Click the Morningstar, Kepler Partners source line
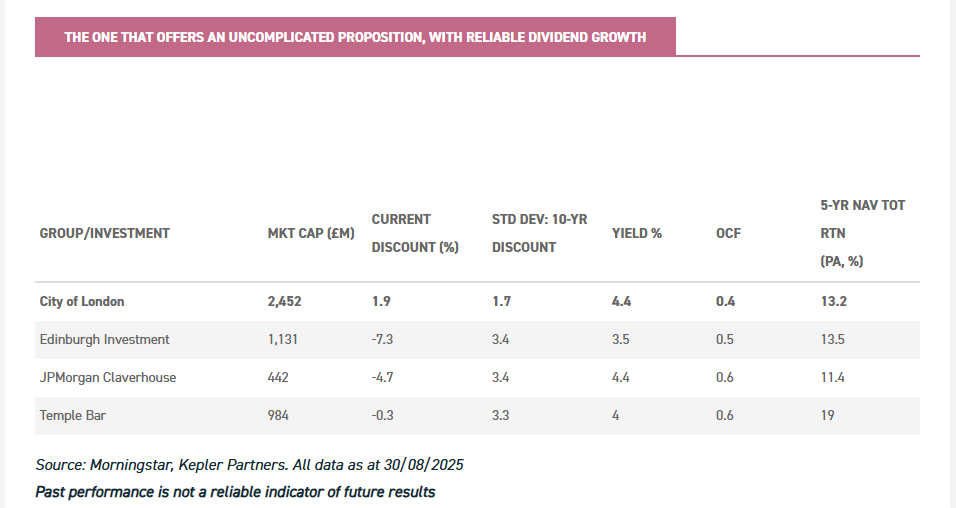 click(x=250, y=465)
